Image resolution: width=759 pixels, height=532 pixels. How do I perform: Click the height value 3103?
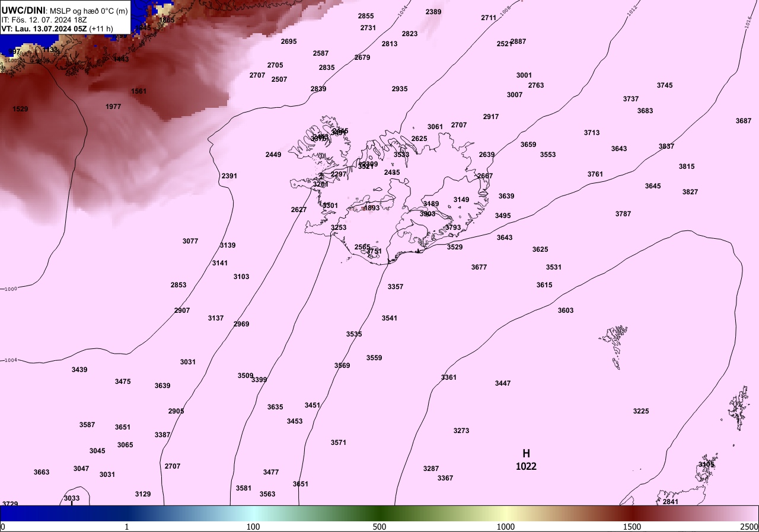tap(241, 277)
